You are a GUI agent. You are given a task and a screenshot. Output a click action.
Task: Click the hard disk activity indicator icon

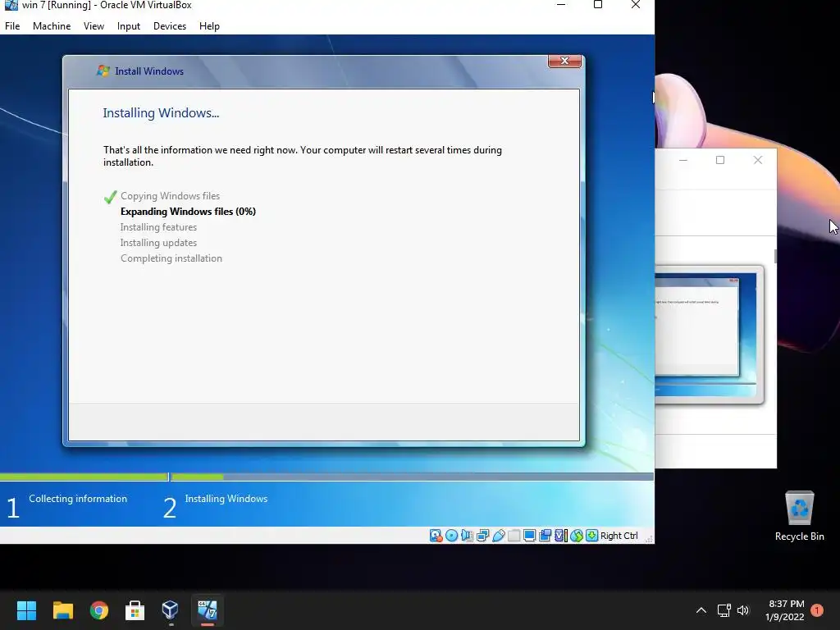pos(436,536)
